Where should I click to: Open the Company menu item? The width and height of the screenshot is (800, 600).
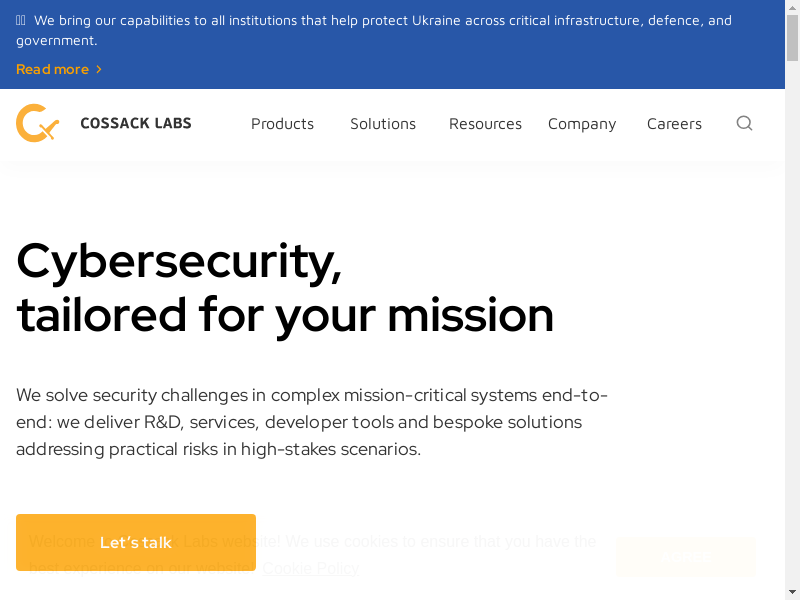581,124
